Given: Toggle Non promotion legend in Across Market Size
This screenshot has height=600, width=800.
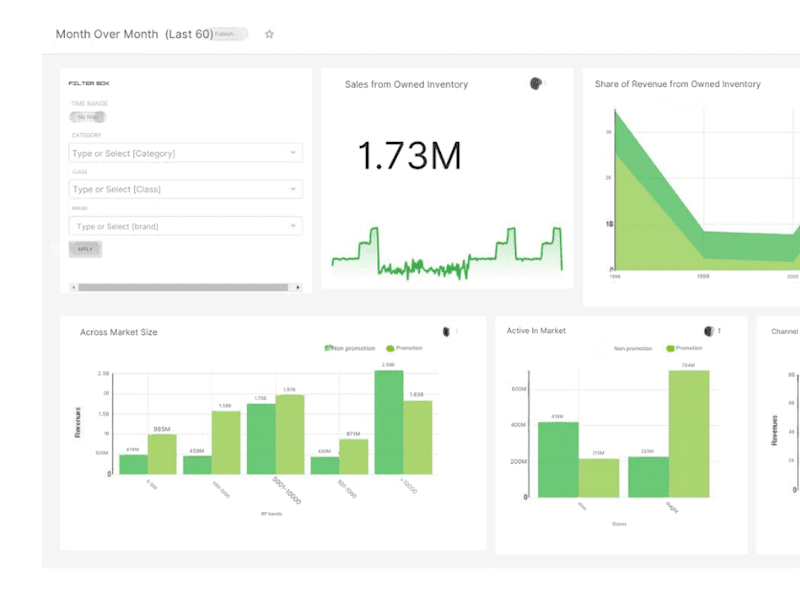Looking at the screenshot, I should point(349,348).
